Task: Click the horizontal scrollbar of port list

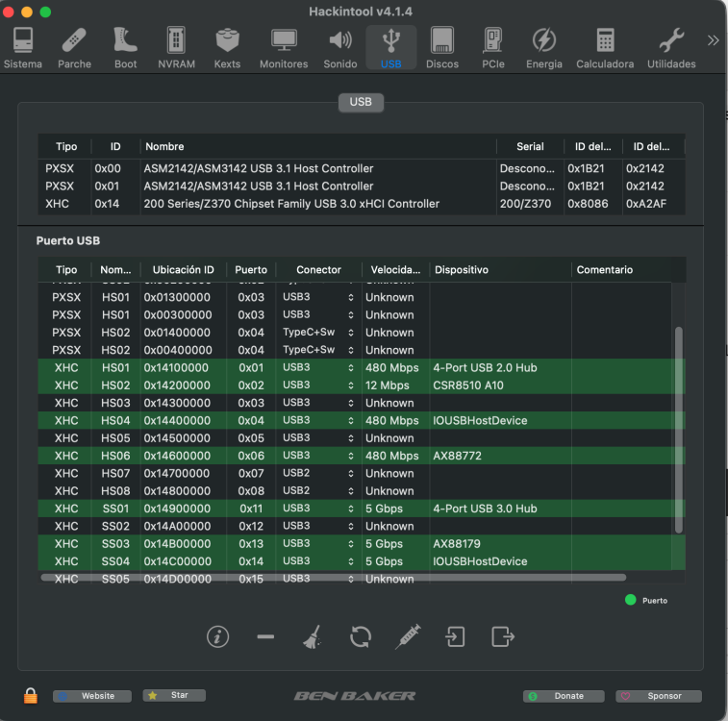Action: click(334, 577)
